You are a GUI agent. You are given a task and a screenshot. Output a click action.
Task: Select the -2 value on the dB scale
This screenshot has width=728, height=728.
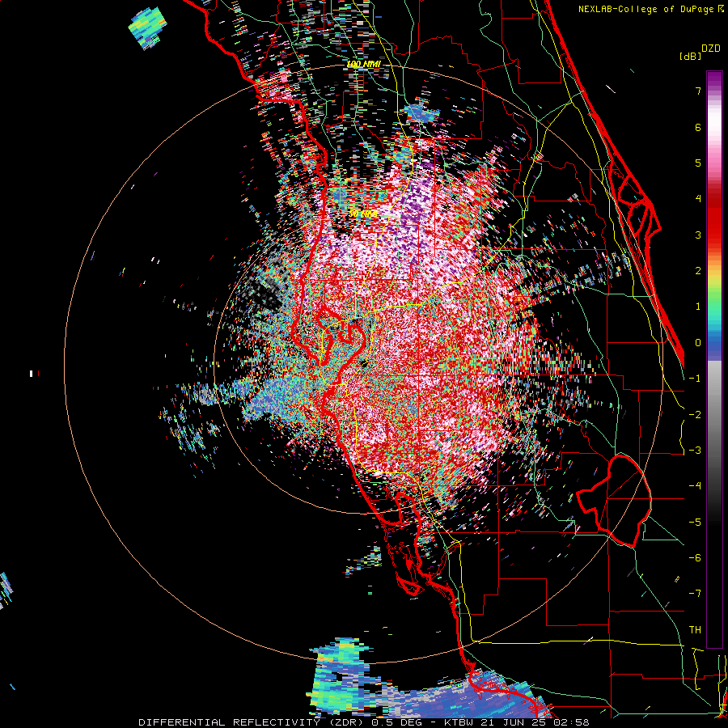coord(695,415)
